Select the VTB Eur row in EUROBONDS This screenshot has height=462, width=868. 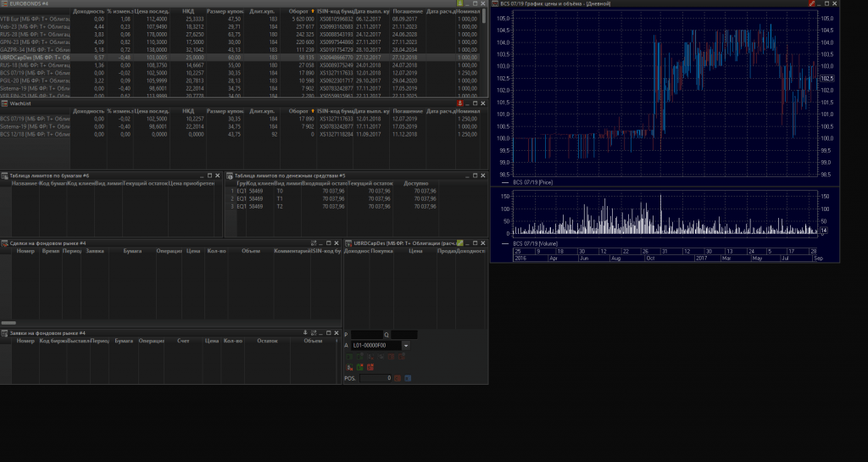[241, 19]
